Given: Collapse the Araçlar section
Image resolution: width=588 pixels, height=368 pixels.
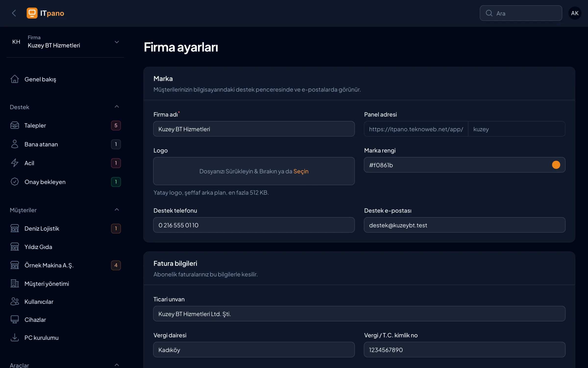Looking at the screenshot, I should tap(117, 365).
